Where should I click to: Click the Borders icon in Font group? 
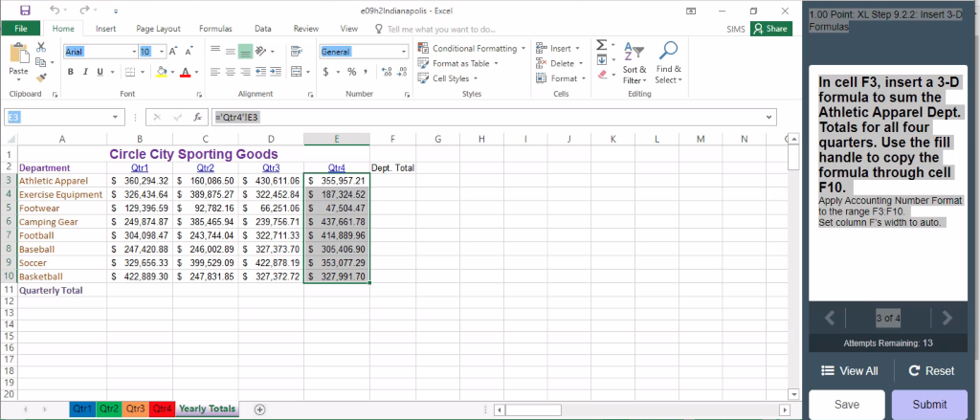129,72
